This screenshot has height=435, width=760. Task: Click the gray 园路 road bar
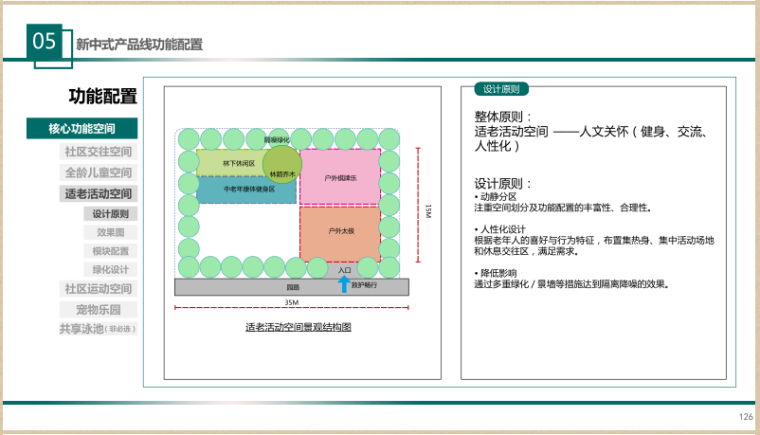tap(292, 287)
